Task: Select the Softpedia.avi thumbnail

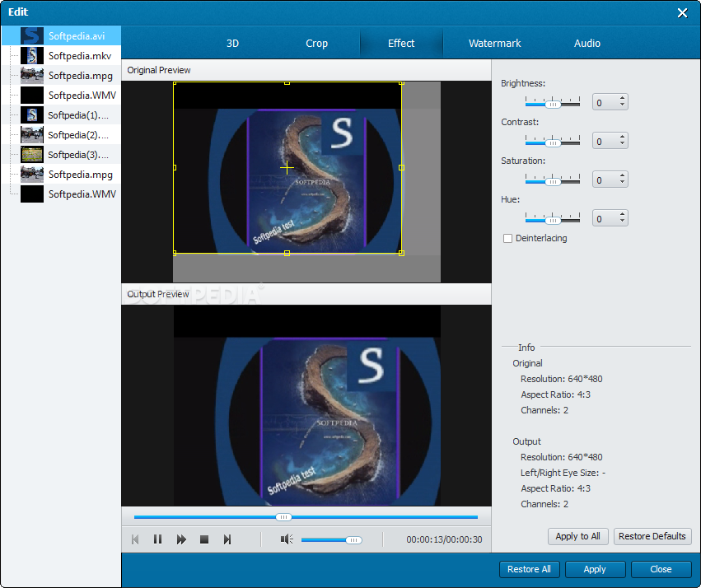Action: (32, 35)
